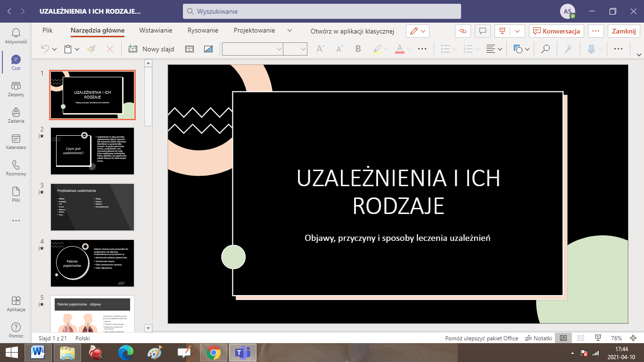Open the font name combo box
644x362 pixels.
tap(252, 49)
